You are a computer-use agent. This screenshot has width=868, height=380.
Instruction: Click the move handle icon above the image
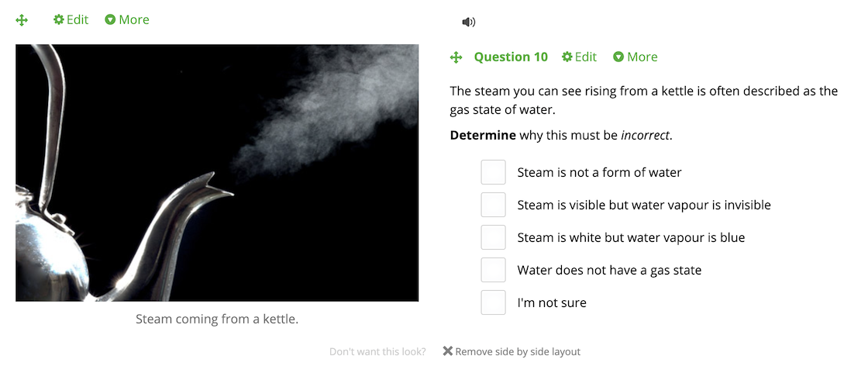coord(22,20)
